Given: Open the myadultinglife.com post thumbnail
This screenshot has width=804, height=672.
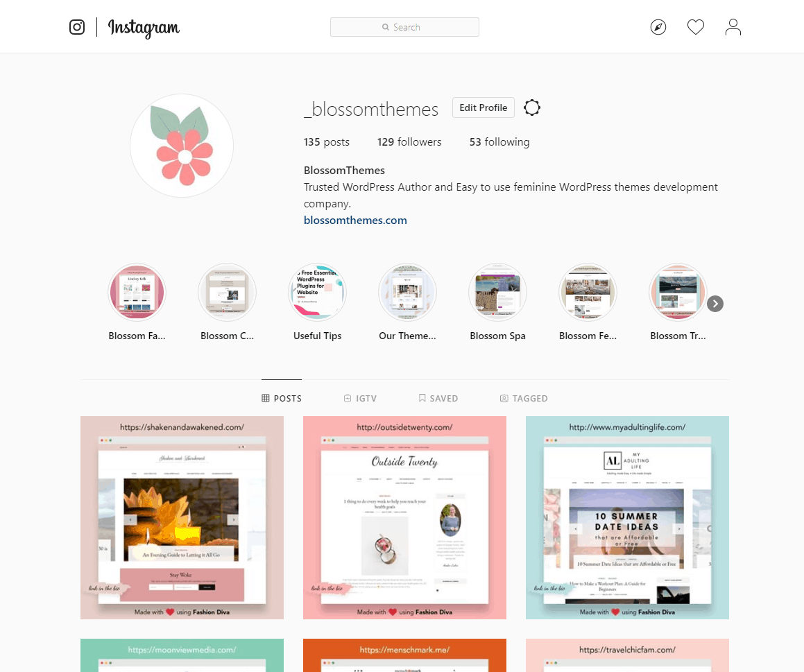Looking at the screenshot, I should point(627,518).
